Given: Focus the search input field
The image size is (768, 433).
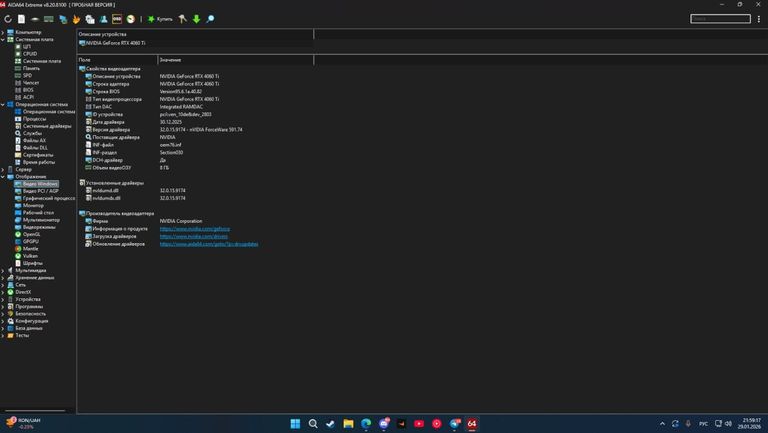Looking at the screenshot, I should pos(720,19).
